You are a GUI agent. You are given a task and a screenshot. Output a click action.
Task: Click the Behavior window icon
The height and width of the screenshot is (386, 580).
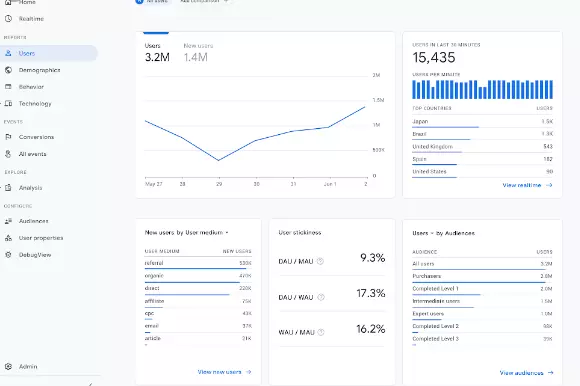point(9,87)
